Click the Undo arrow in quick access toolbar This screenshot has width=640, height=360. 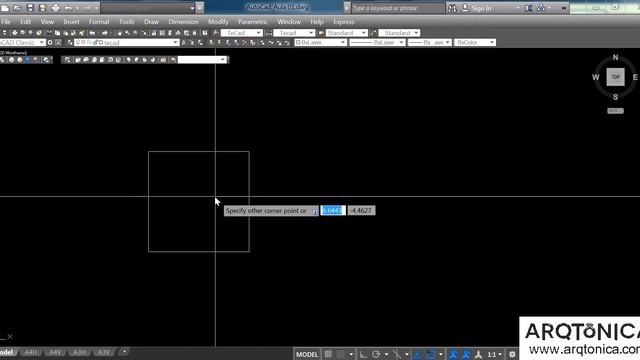tap(68, 8)
